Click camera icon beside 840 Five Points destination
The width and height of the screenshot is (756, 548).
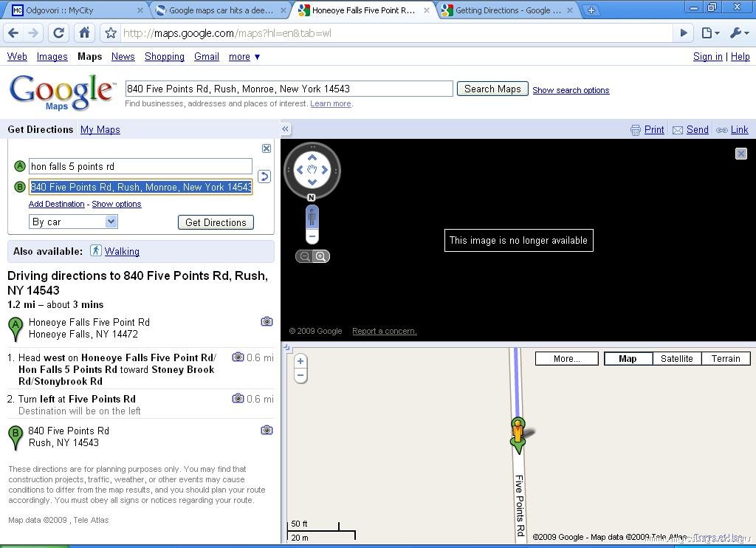(x=267, y=430)
